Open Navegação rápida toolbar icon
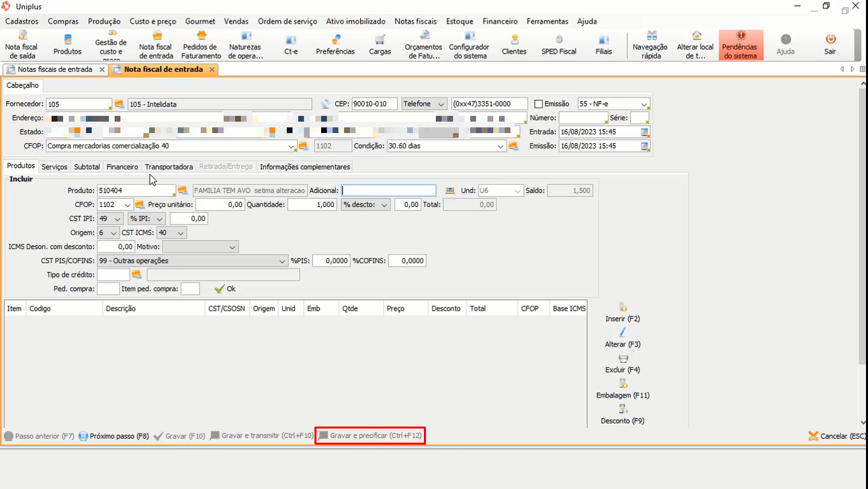This screenshot has width=868, height=489. tap(651, 45)
